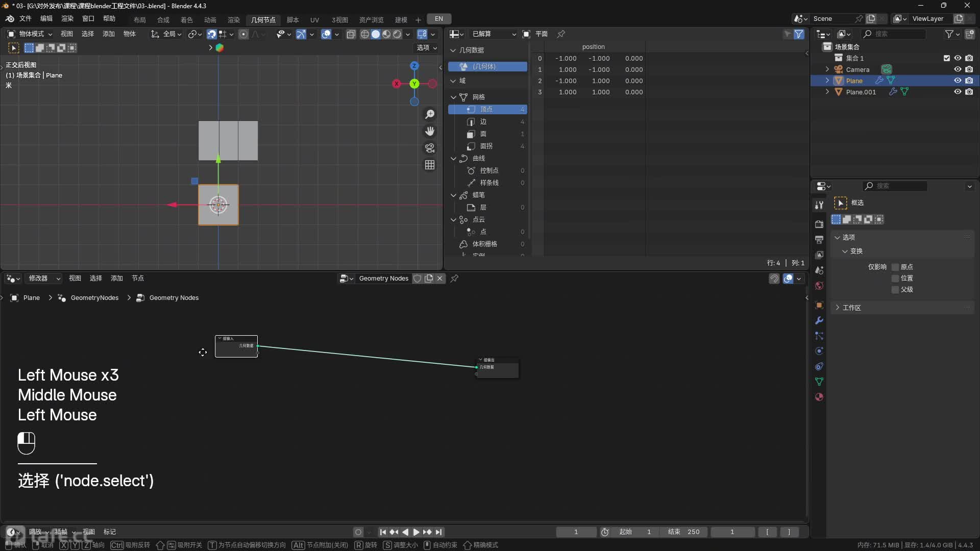
Task: Click the pin icon in the spreadsheet header
Action: 561,34
